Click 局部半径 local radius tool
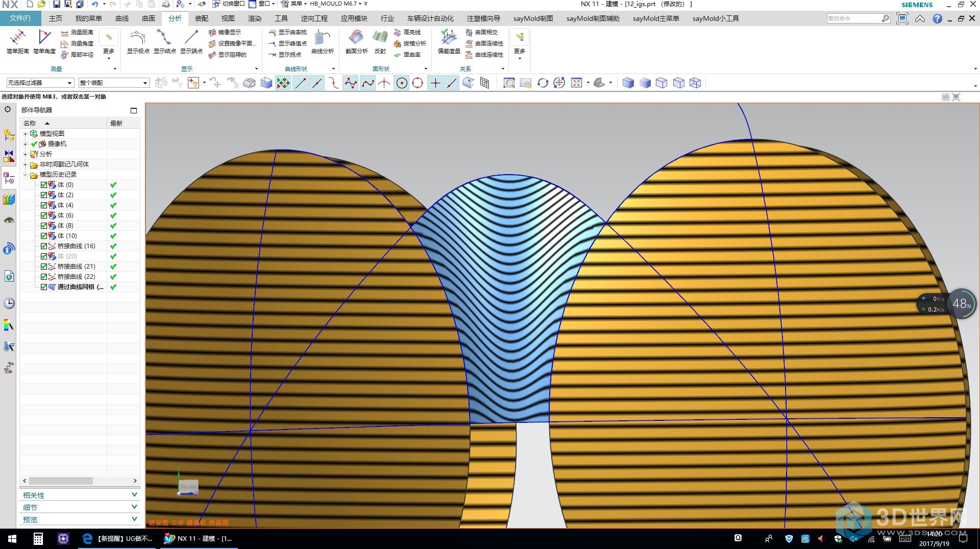The width and height of the screenshot is (980, 549). coord(77,55)
